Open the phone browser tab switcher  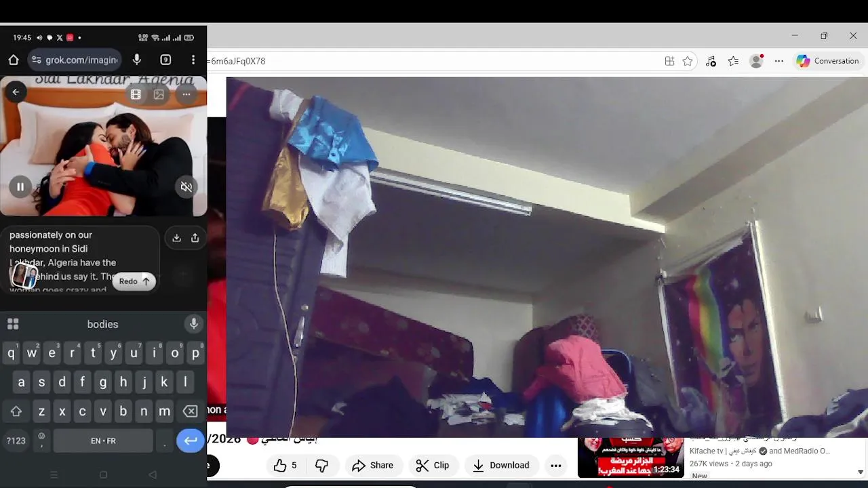pyautogui.click(x=165, y=60)
